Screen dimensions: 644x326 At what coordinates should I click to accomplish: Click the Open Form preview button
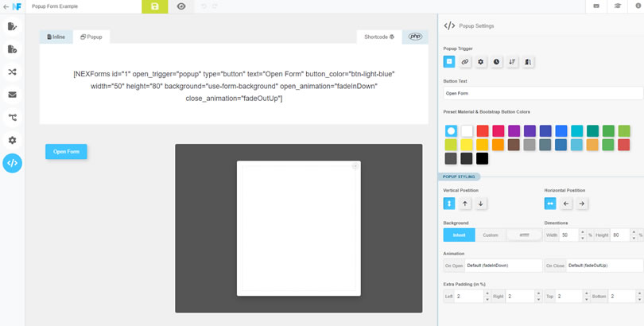66,152
